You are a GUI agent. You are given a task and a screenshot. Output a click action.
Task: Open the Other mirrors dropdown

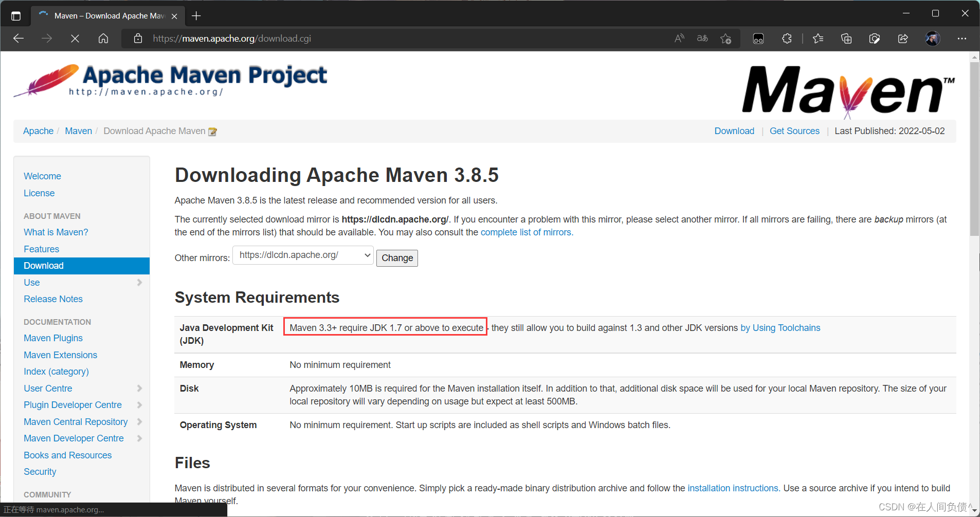click(303, 255)
